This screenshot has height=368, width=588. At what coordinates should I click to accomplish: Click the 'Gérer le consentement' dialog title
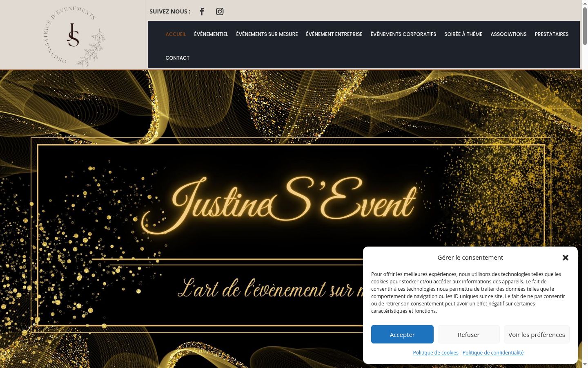470,258
